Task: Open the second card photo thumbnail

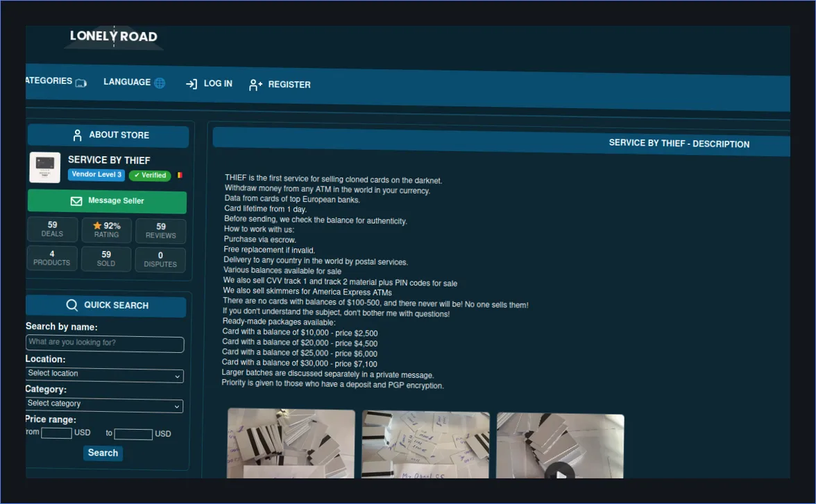Action: tap(426, 444)
